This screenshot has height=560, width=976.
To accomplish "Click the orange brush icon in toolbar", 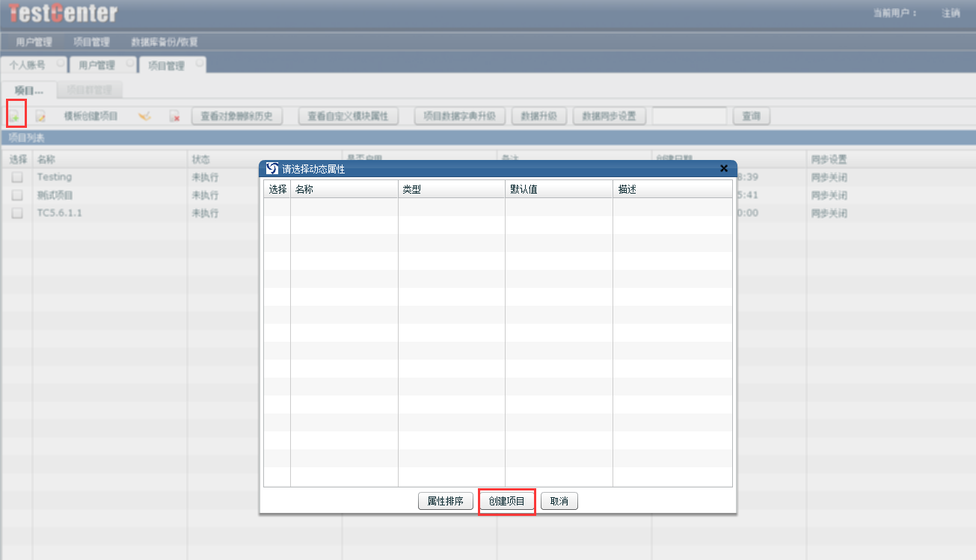I will 145,116.
